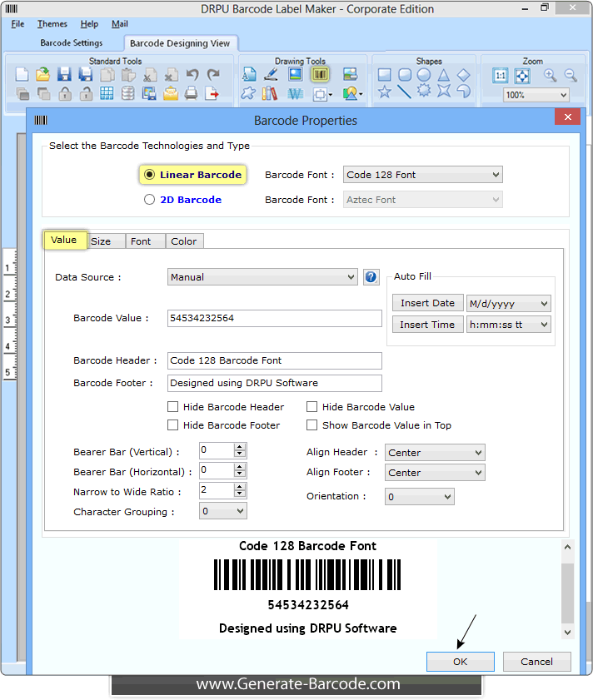Click the OK button
The width and height of the screenshot is (593, 700).
(460, 662)
